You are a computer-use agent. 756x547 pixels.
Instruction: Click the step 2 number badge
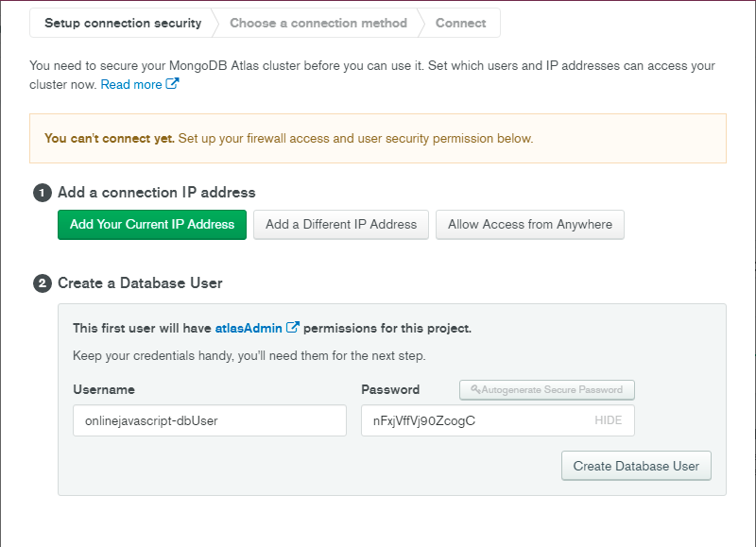click(x=43, y=283)
